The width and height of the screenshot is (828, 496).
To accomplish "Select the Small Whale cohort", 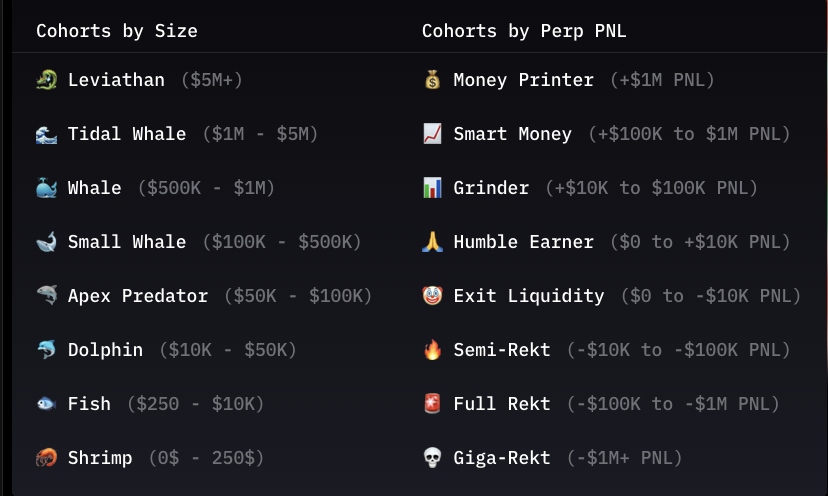I will click(127, 242).
